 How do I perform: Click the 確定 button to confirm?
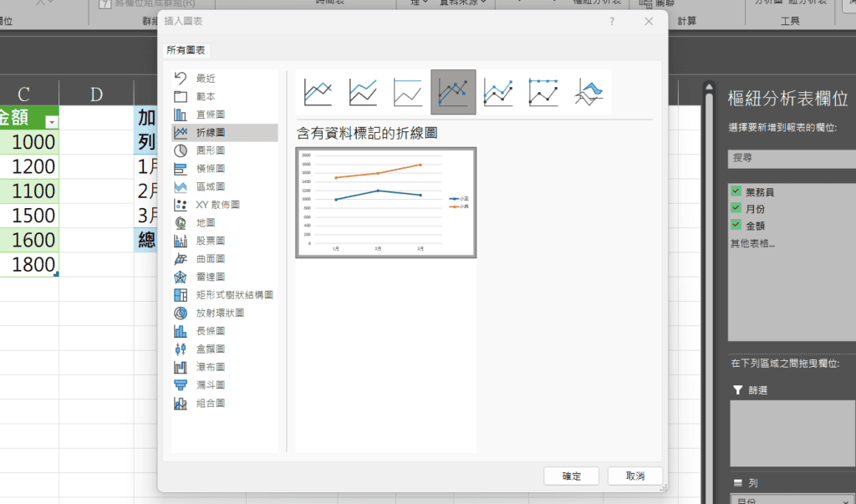[571, 476]
